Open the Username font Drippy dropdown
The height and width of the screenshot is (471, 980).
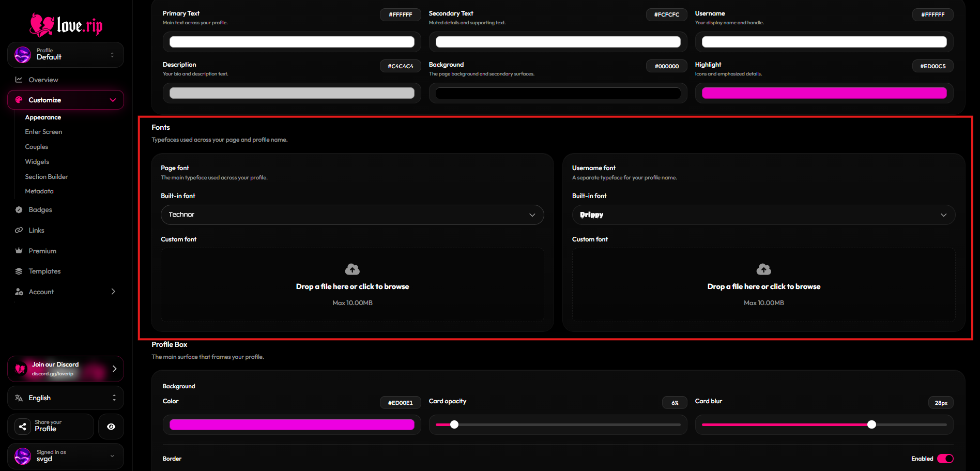pos(764,215)
